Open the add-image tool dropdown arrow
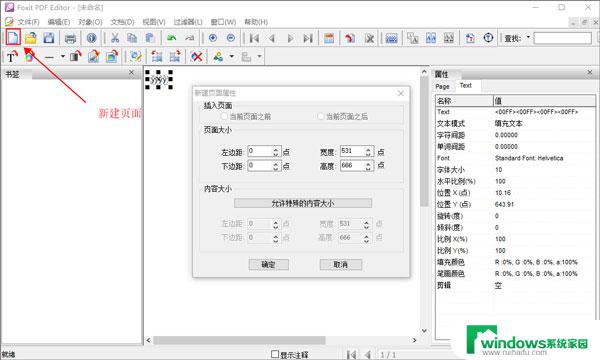This screenshot has height=360, width=600. pos(232,57)
